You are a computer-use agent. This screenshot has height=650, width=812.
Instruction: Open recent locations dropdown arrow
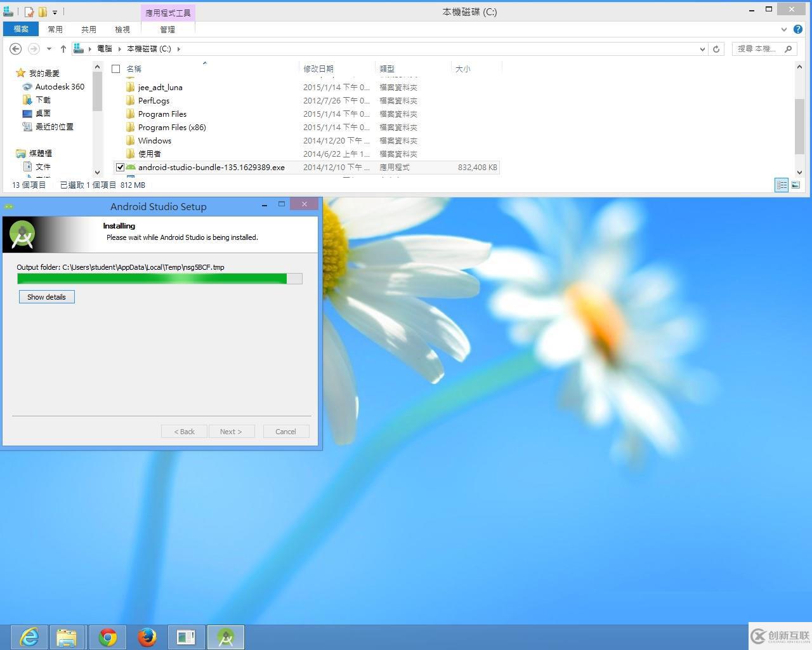tap(49, 49)
